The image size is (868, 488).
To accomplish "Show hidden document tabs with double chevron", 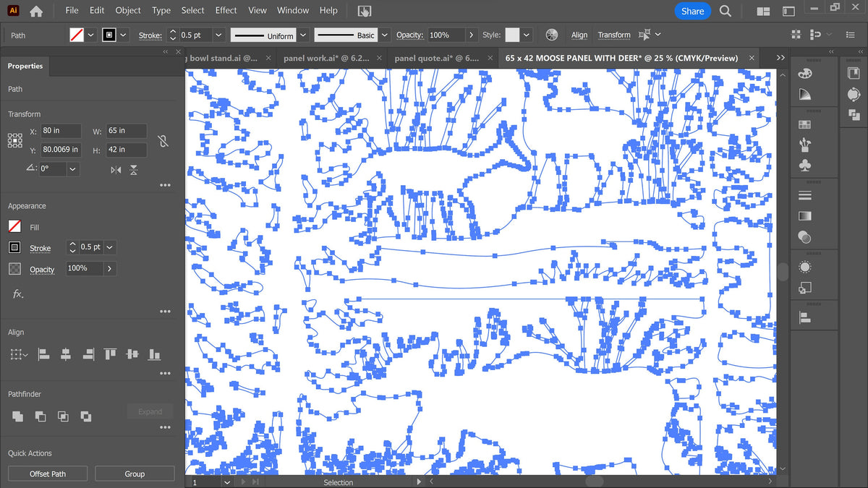I will [780, 58].
